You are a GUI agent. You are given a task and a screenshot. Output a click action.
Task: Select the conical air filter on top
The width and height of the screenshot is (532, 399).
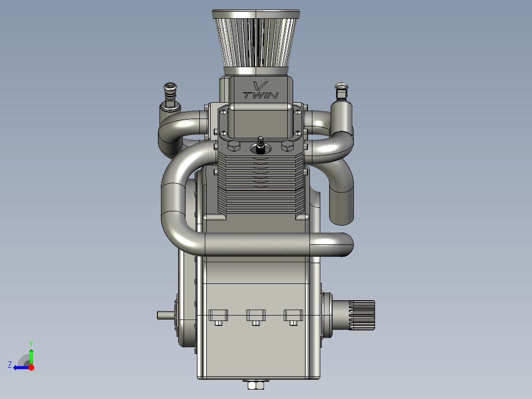(x=256, y=42)
